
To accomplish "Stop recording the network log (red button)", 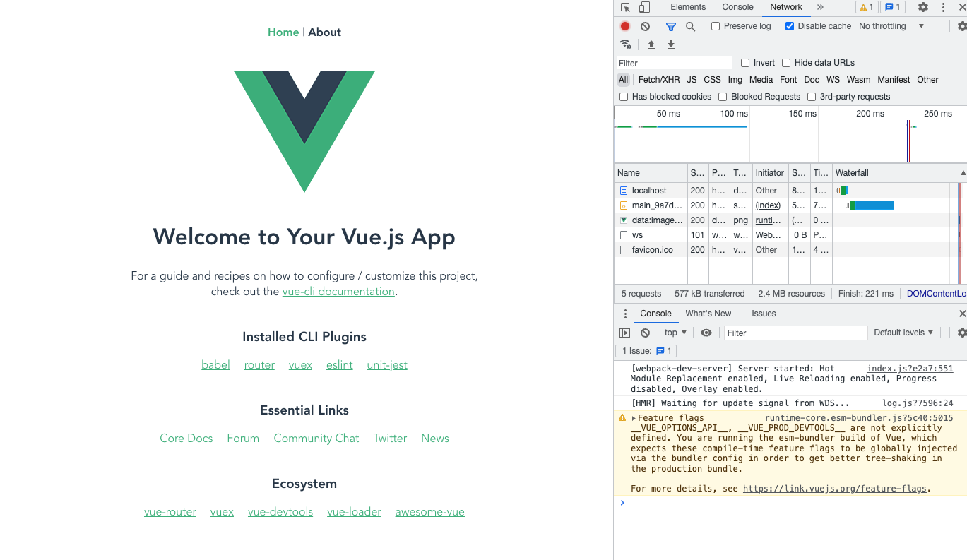I will 625,26.
